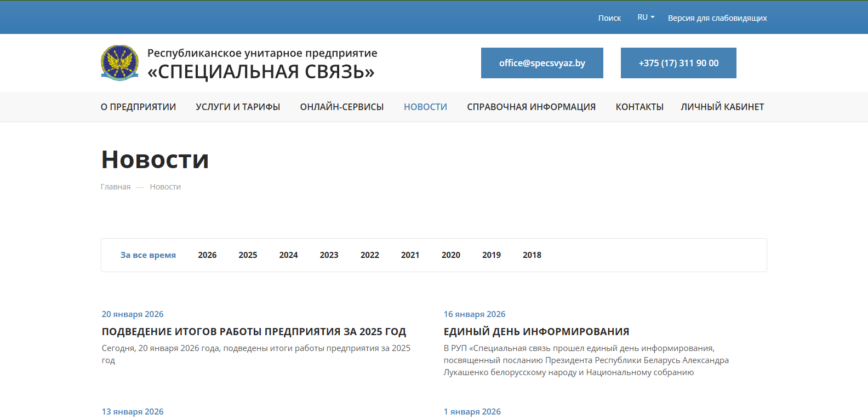Click the Новости breadcrumb item
Image resolution: width=868 pixels, height=420 pixels.
(x=165, y=187)
